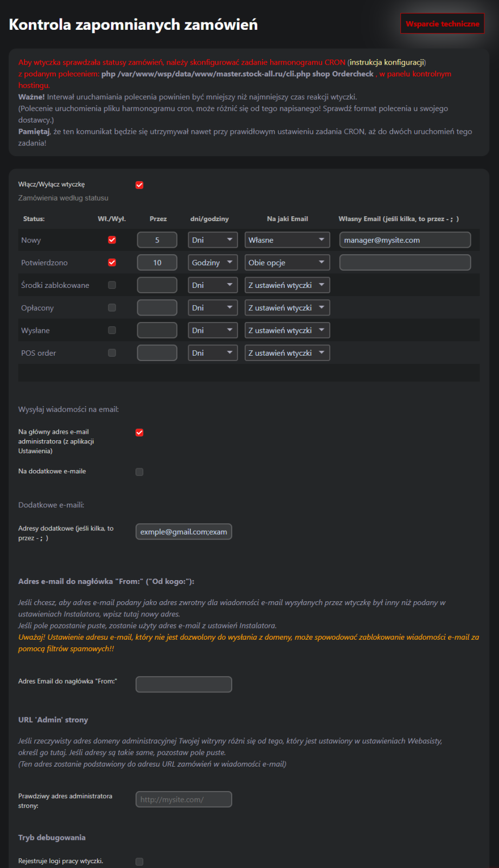Image resolution: width=499 pixels, height=868 pixels.
Task: Uncheck the Potwierdzono status checkbox
Action: [x=112, y=262]
